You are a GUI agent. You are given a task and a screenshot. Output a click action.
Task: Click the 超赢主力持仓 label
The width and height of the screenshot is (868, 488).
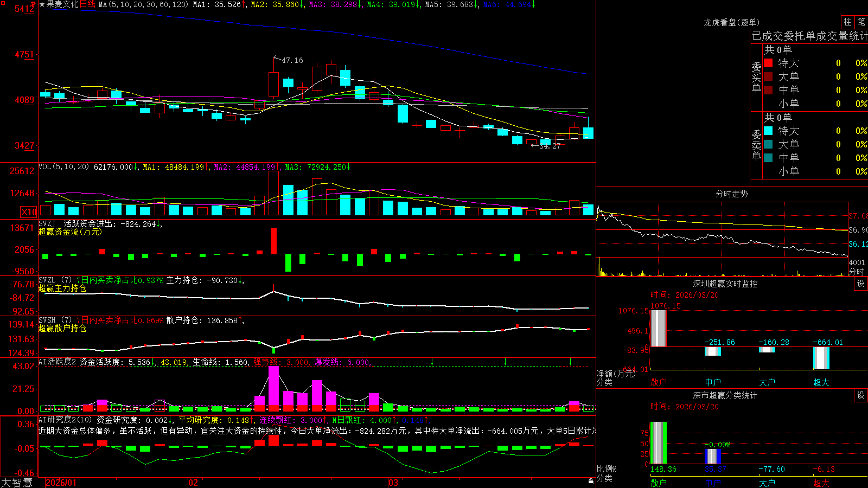click(x=62, y=288)
